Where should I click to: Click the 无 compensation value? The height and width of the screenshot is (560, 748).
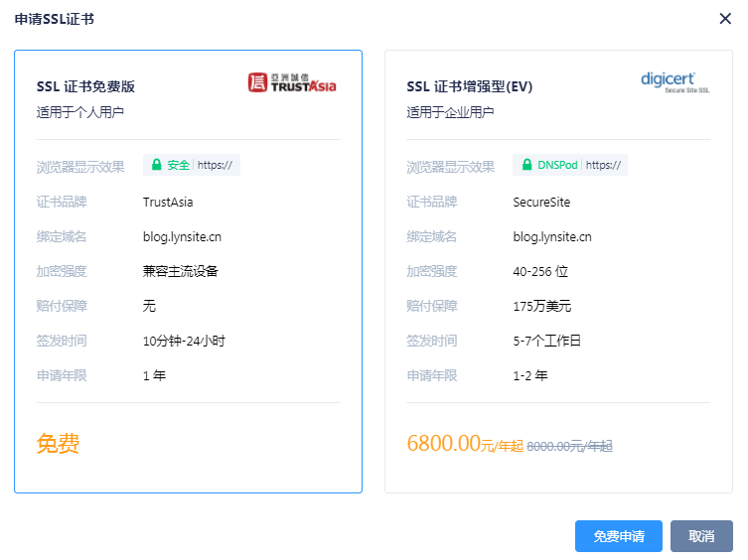click(149, 306)
